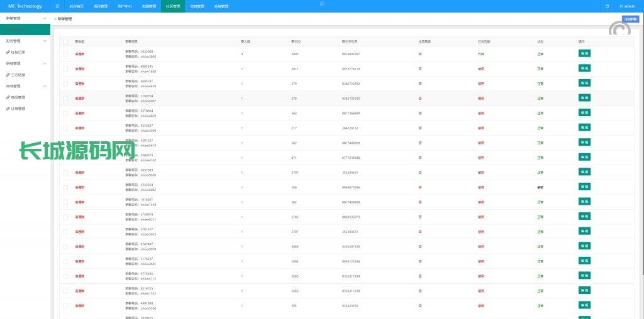The width and height of the screenshot is (644, 319).
Task: Check the select-all checkbox in table header
Action: point(65,41)
